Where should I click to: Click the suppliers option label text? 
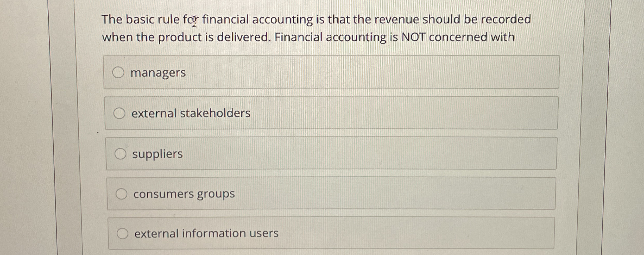pyautogui.click(x=157, y=154)
